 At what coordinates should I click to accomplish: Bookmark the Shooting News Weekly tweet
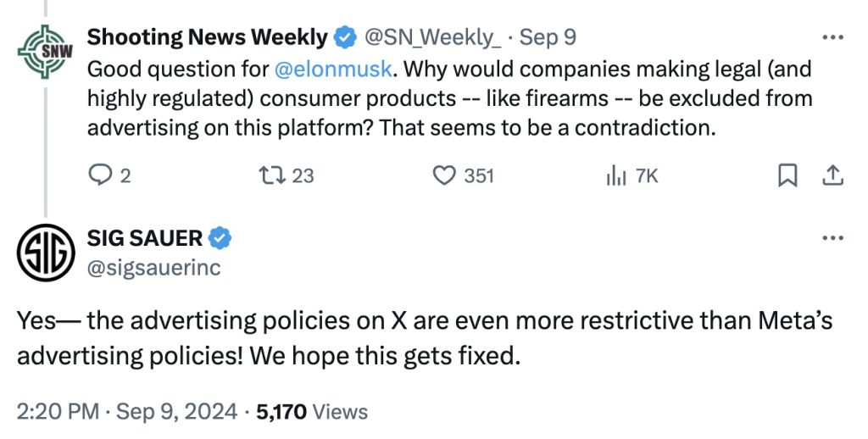point(787,175)
